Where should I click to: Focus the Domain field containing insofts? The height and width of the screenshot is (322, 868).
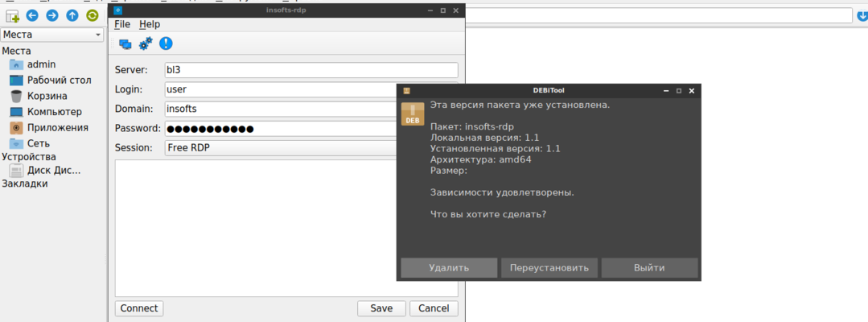tap(311, 109)
